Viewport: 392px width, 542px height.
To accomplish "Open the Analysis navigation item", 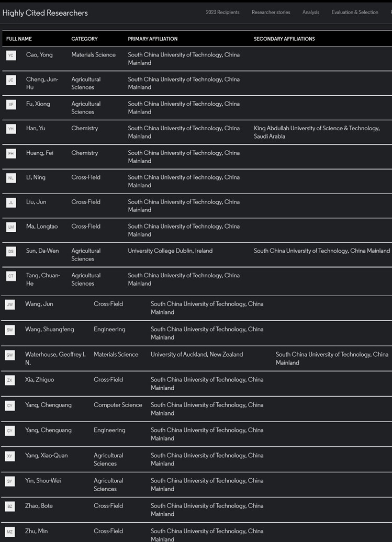I will (x=310, y=13).
